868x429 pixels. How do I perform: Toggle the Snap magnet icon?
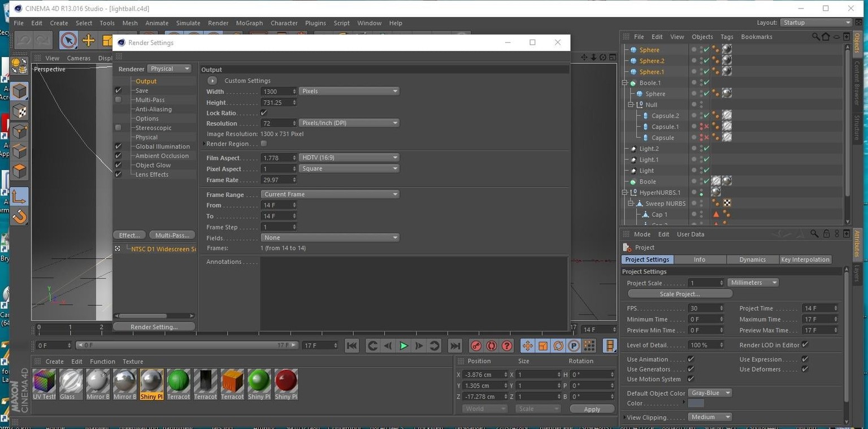20,216
